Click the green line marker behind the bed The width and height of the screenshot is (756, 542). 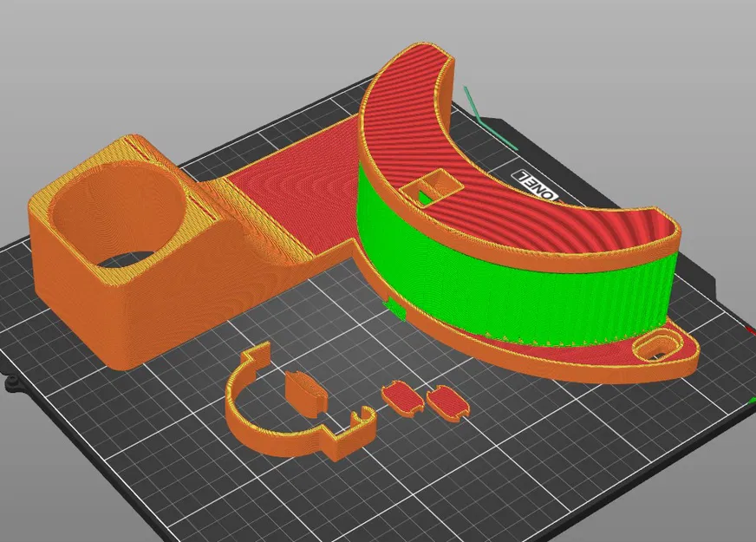tap(489, 119)
